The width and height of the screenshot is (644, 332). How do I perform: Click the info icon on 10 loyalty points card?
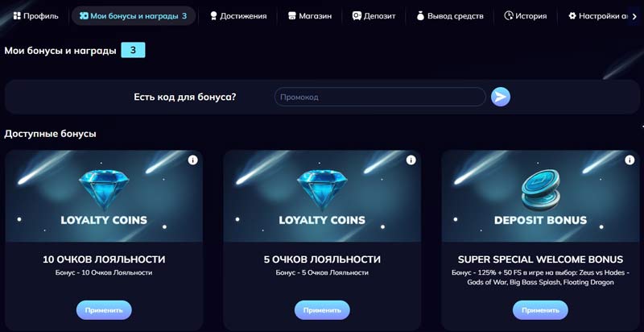[x=192, y=160]
